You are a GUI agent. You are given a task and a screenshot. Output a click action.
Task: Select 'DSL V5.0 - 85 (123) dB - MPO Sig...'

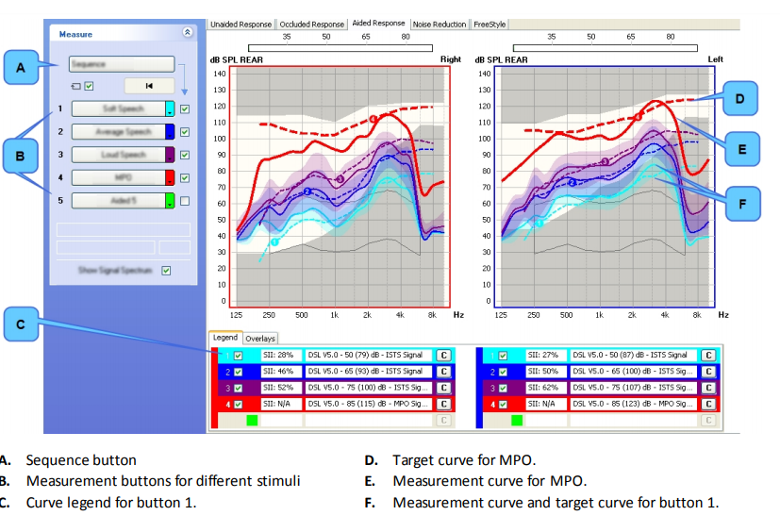click(633, 404)
